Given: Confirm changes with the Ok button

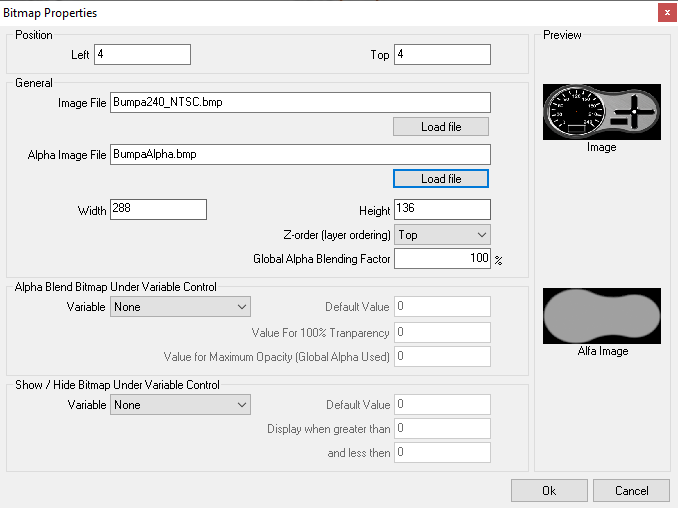Looking at the screenshot, I should tap(548, 491).
